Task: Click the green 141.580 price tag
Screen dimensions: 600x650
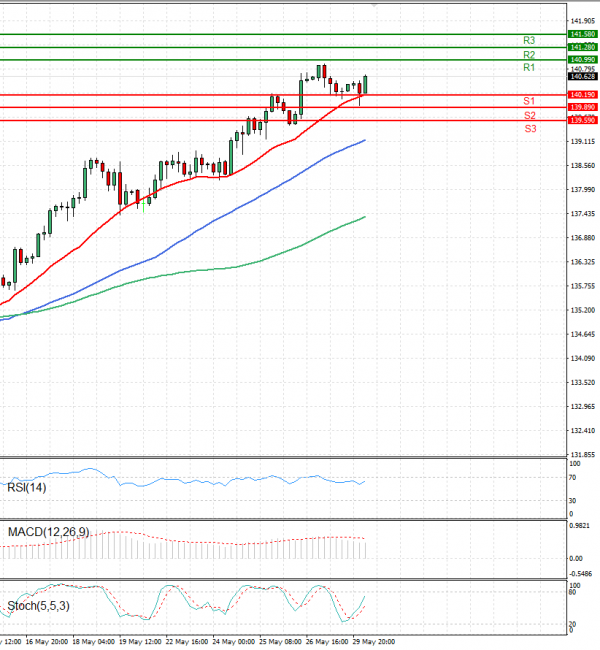Action: point(582,34)
